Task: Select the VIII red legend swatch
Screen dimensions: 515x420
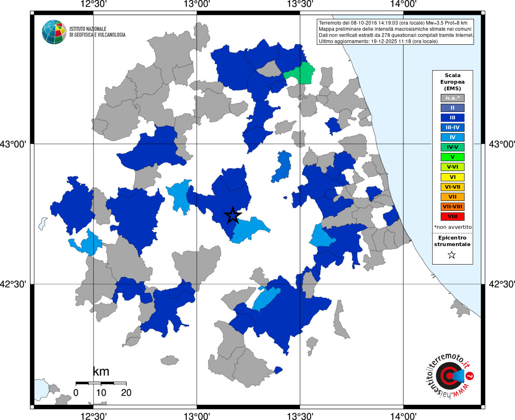Action: pos(452,217)
